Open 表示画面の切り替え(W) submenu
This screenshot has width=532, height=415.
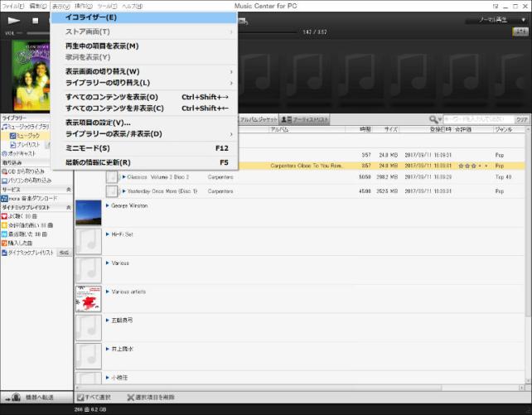coord(144,71)
